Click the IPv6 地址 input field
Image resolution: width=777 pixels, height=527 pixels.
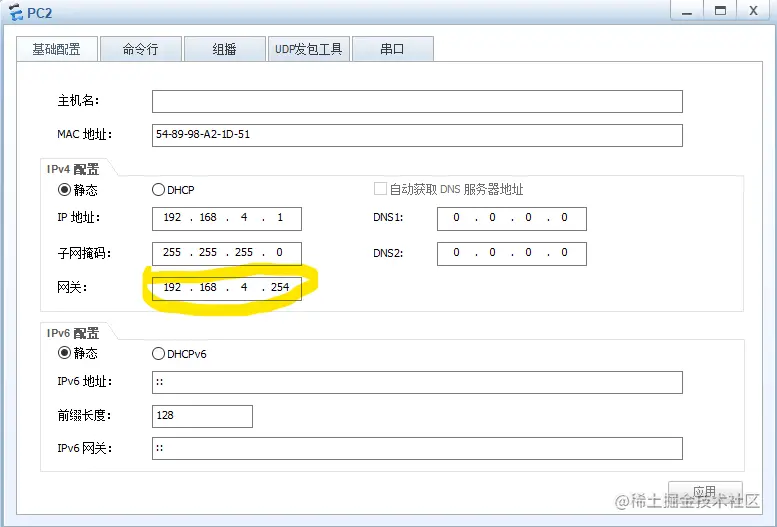point(417,382)
